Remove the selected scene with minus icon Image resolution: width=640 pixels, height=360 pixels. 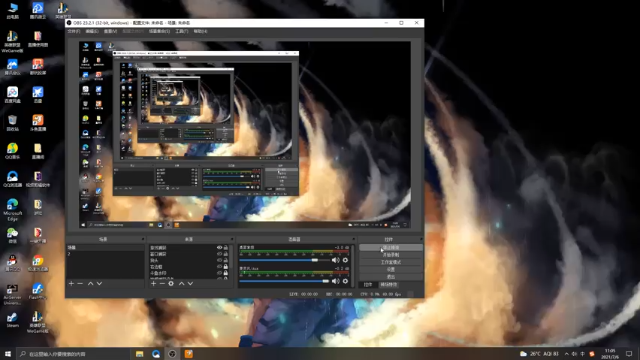point(80,283)
